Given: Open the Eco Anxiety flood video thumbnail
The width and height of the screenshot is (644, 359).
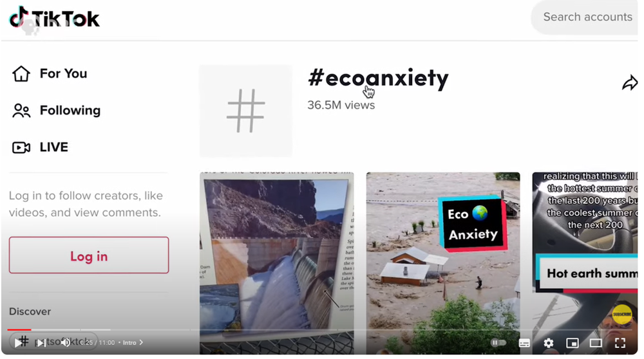Looking at the screenshot, I should pyautogui.click(x=443, y=263).
